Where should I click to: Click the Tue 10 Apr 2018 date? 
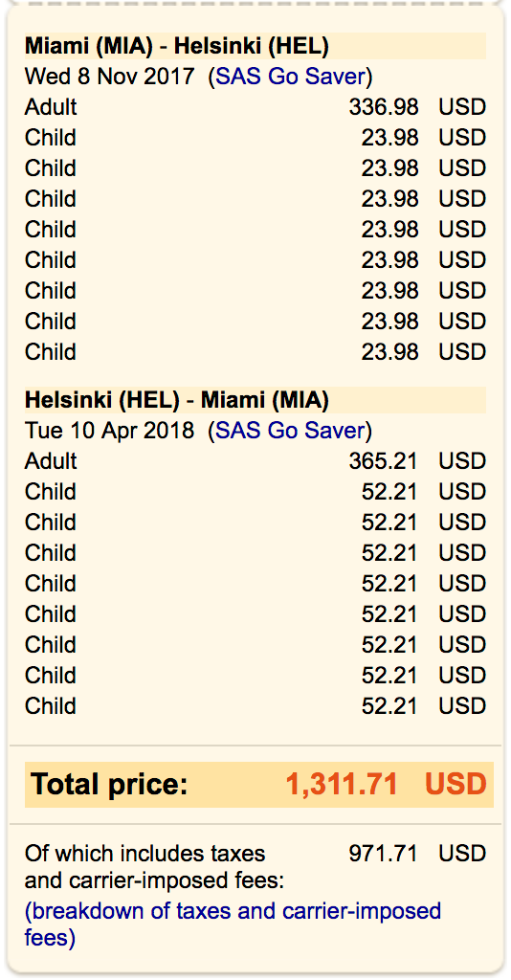point(110,430)
